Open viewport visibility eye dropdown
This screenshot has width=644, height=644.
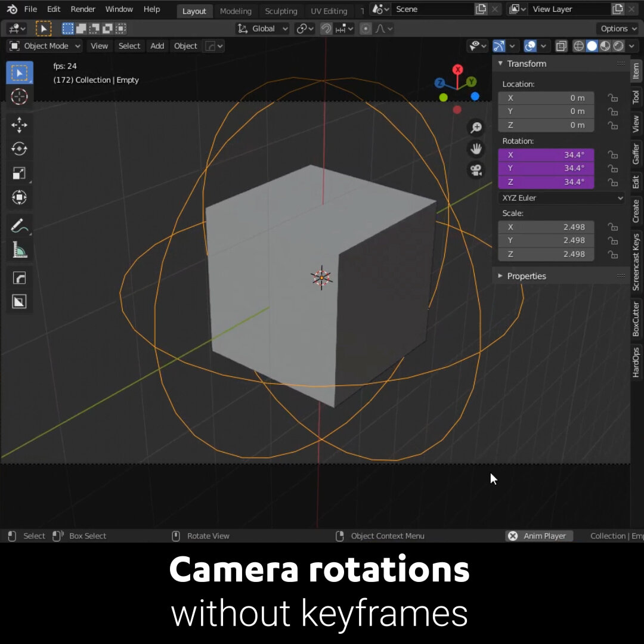[x=478, y=46]
